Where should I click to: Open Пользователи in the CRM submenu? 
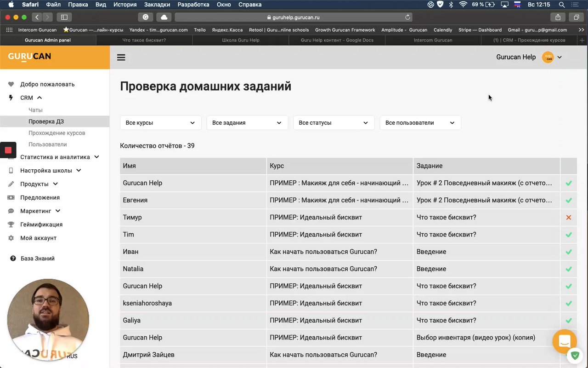tap(48, 144)
